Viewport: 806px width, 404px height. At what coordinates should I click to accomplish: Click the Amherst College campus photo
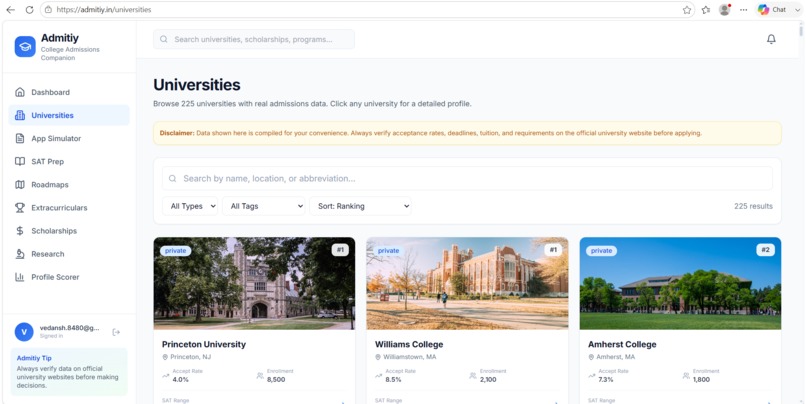[680, 283]
